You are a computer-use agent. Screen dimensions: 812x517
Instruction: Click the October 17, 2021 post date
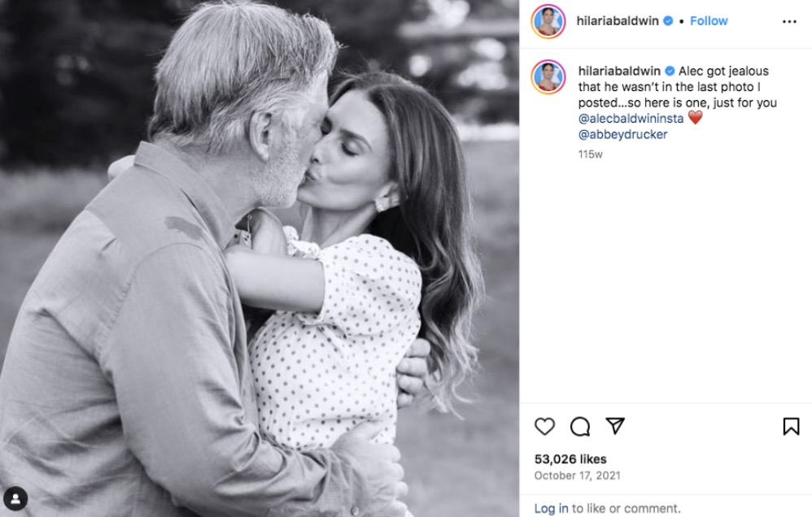point(577,476)
